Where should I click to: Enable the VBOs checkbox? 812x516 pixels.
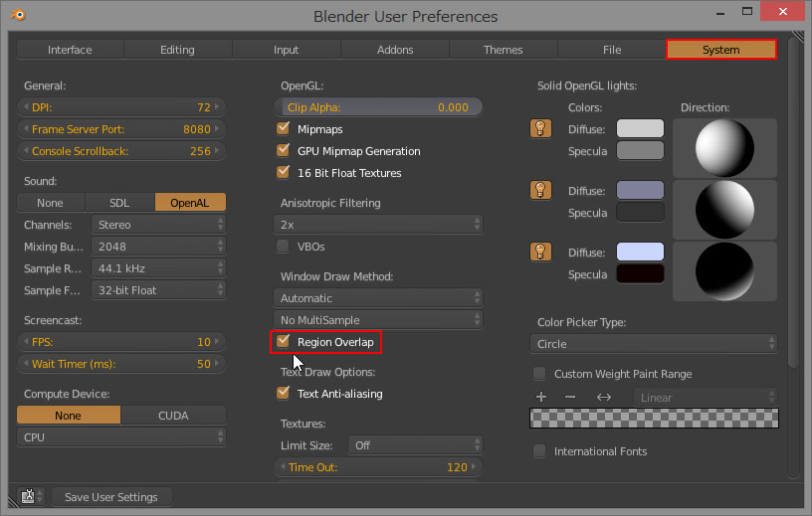[x=283, y=246]
